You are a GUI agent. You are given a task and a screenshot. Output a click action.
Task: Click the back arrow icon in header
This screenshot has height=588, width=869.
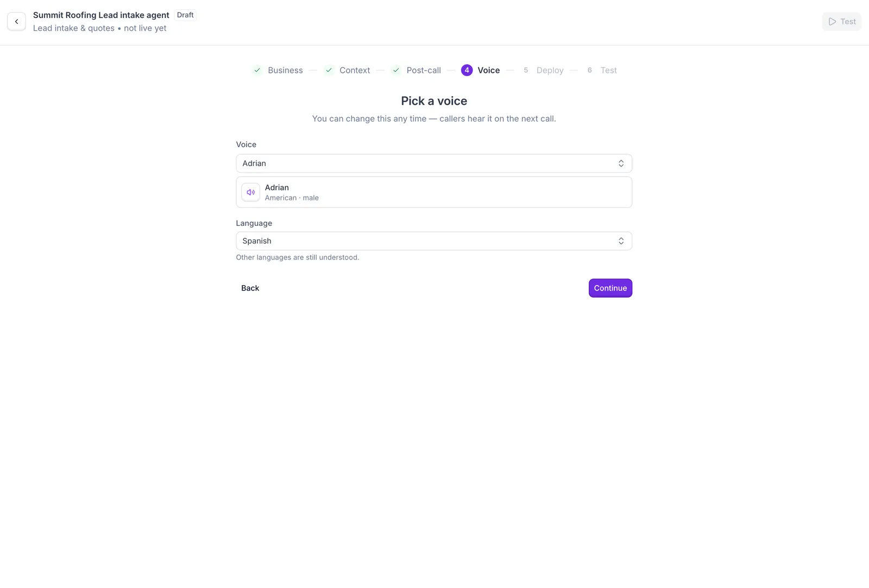click(16, 22)
